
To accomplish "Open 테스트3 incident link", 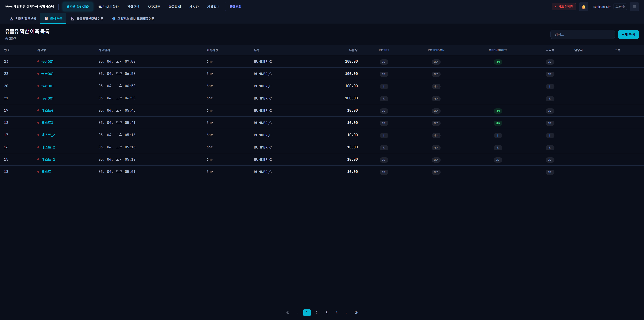I will (47, 123).
